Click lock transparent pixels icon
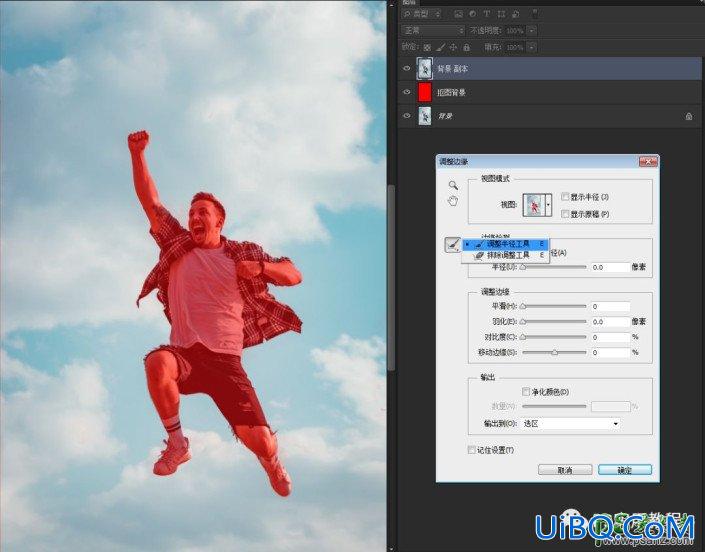This screenshot has width=705, height=552. [427, 47]
